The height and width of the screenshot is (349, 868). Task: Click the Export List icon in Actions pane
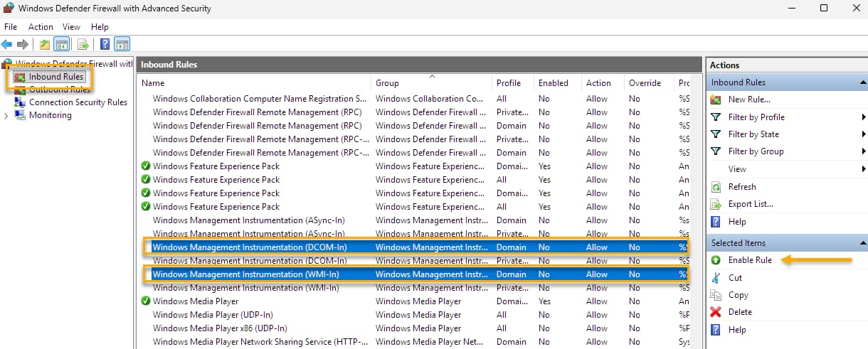coord(716,204)
